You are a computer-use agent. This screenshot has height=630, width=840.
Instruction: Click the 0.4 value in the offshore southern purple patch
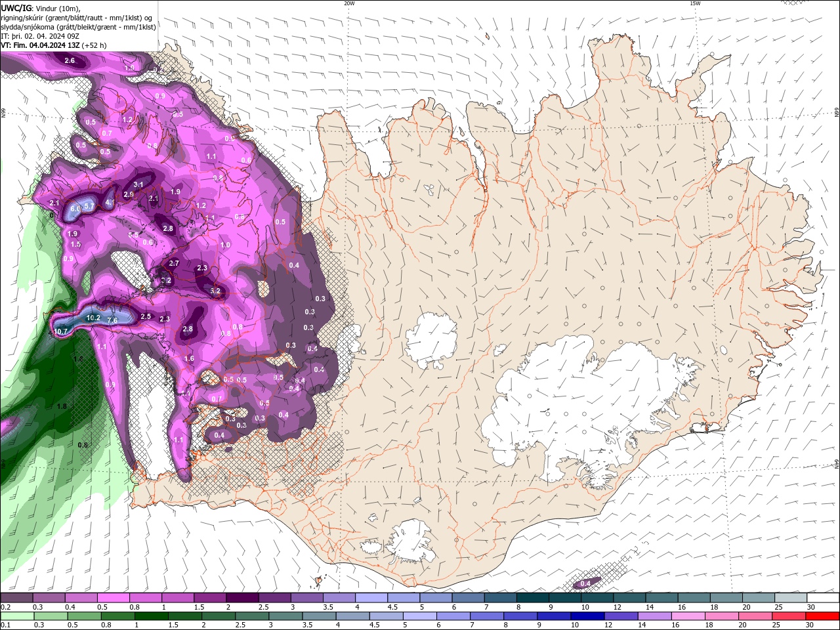[x=585, y=583]
